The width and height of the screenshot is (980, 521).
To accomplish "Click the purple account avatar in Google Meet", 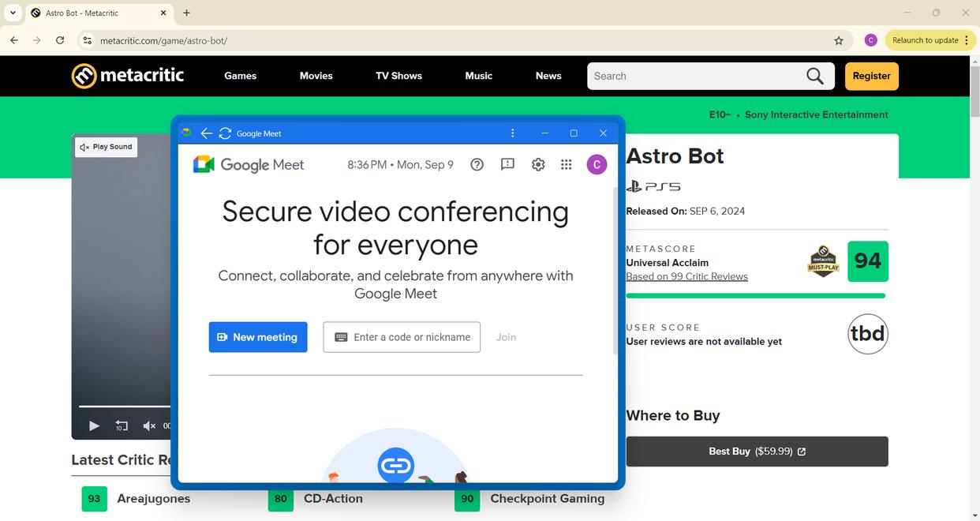I will [597, 164].
